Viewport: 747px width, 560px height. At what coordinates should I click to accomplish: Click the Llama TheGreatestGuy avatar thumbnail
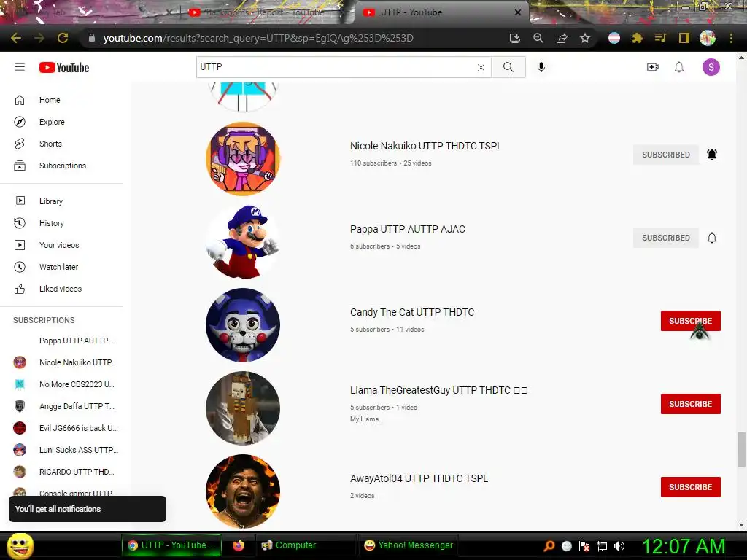click(x=243, y=408)
